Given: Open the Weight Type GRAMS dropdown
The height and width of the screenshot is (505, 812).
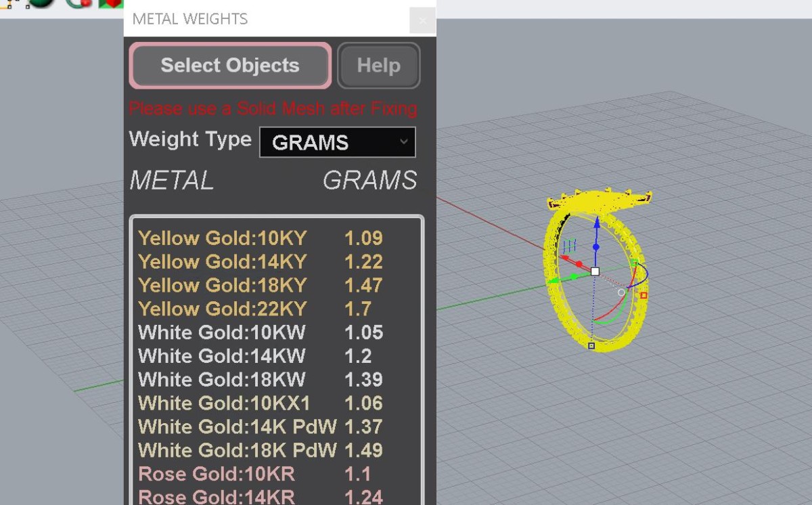Looking at the screenshot, I should click(x=338, y=142).
